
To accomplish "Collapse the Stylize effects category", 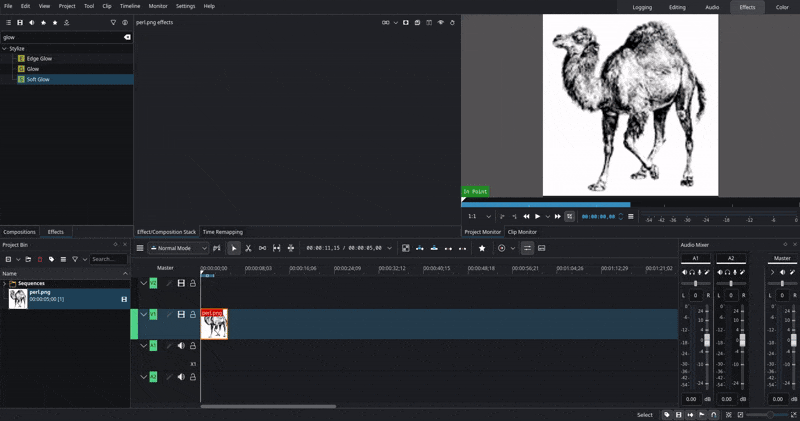I will tap(5, 48).
